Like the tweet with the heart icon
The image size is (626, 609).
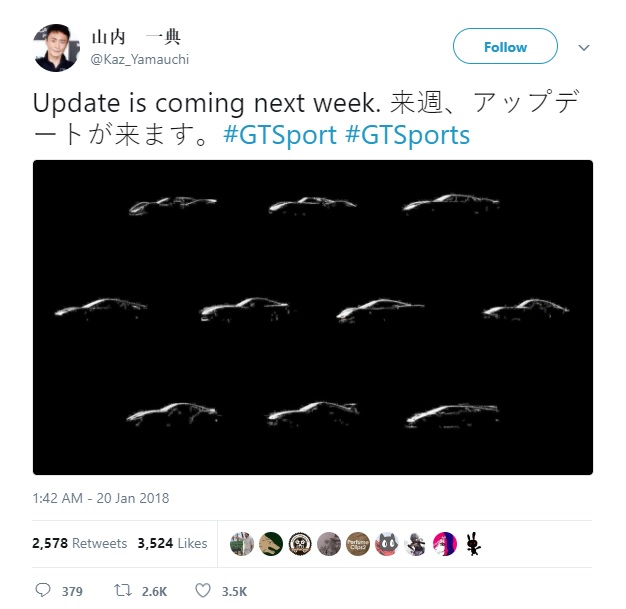(x=203, y=590)
